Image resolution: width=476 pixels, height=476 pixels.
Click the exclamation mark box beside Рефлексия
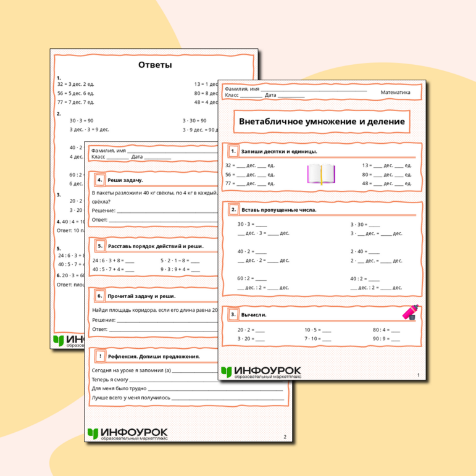(x=99, y=356)
